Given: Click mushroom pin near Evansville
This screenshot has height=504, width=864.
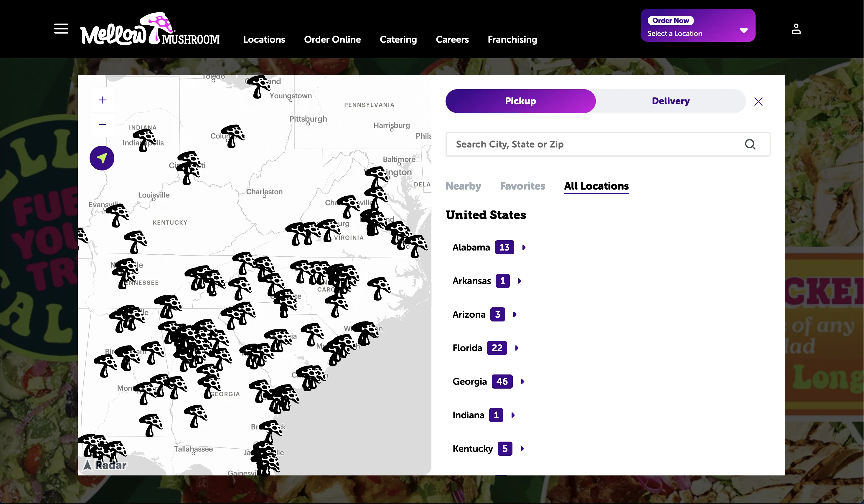Looking at the screenshot, I should [117, 215].
